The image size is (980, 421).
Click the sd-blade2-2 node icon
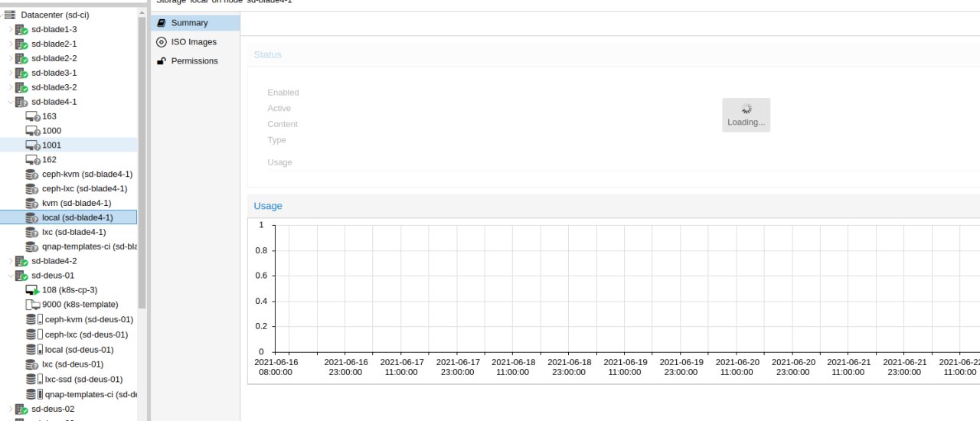[x=21, y=58]
